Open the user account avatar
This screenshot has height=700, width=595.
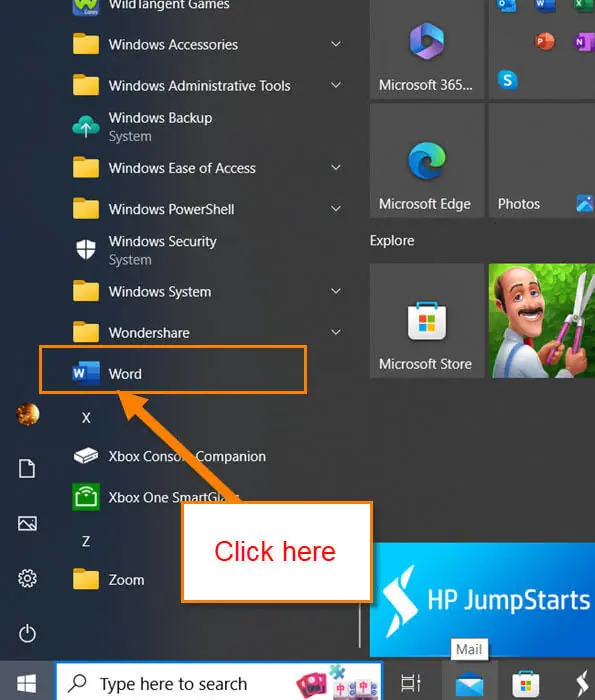coord(28,414)
